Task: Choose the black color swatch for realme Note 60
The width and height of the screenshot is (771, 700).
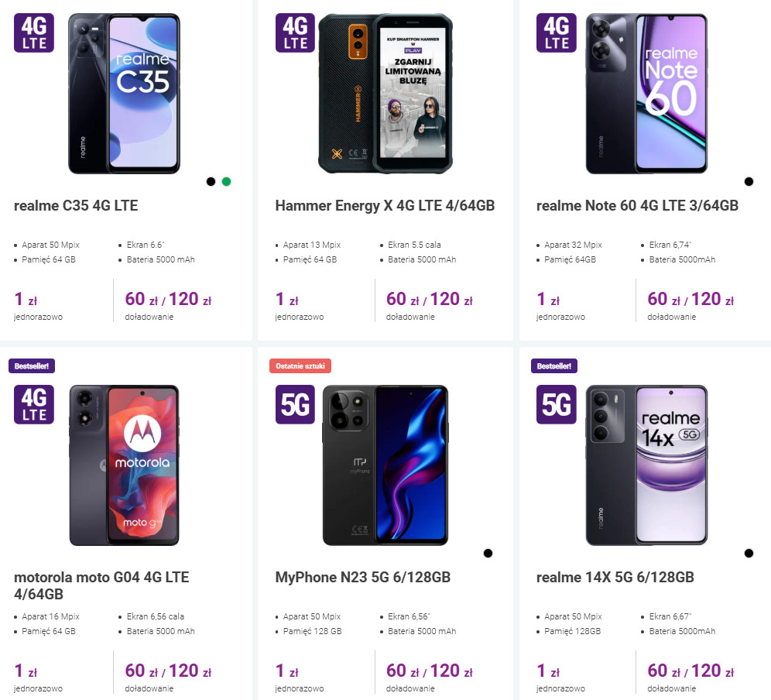Action: (749, 182)
